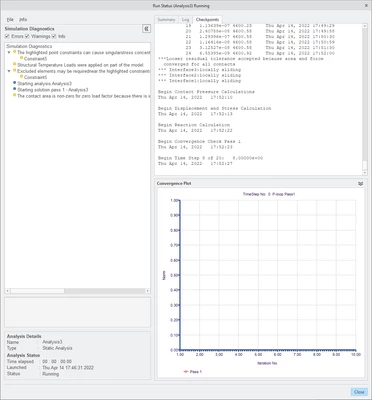
Task: Click the 'Running' status value
Action: coord(51,374)
